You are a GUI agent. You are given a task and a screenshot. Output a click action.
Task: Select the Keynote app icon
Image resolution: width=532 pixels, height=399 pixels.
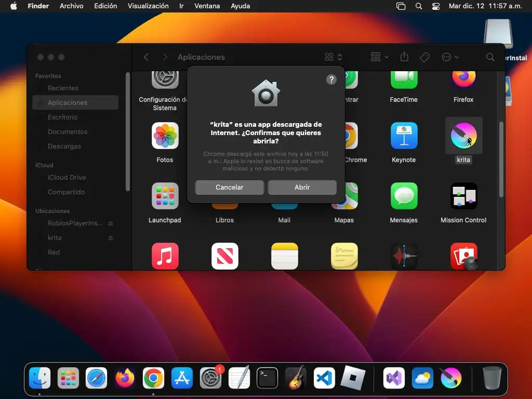pos(404,136)
